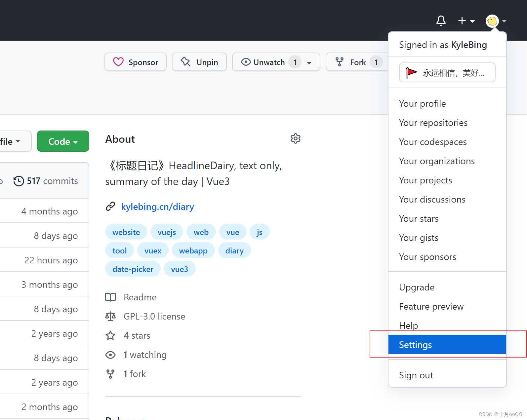Image resolution: width=527 pixels, height=420 pixels.
Task: Open Your discussions menu item
Action: pos(447,199)
